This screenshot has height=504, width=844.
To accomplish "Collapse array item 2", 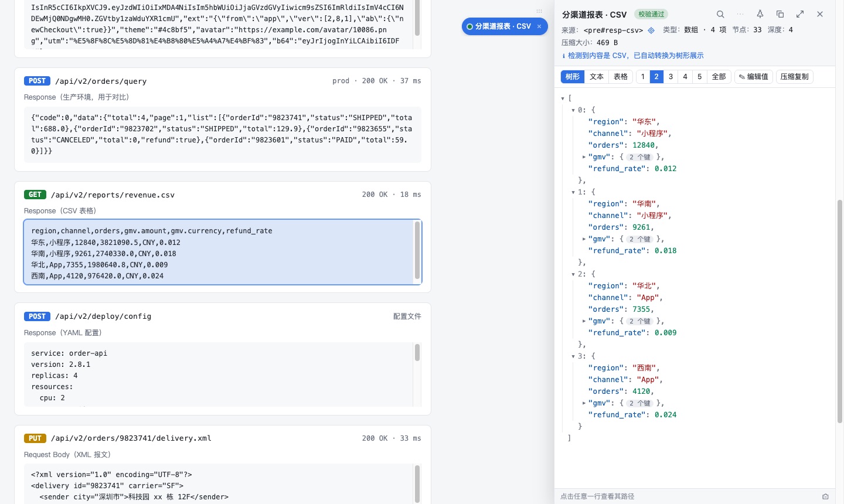I will click(573, 274).
